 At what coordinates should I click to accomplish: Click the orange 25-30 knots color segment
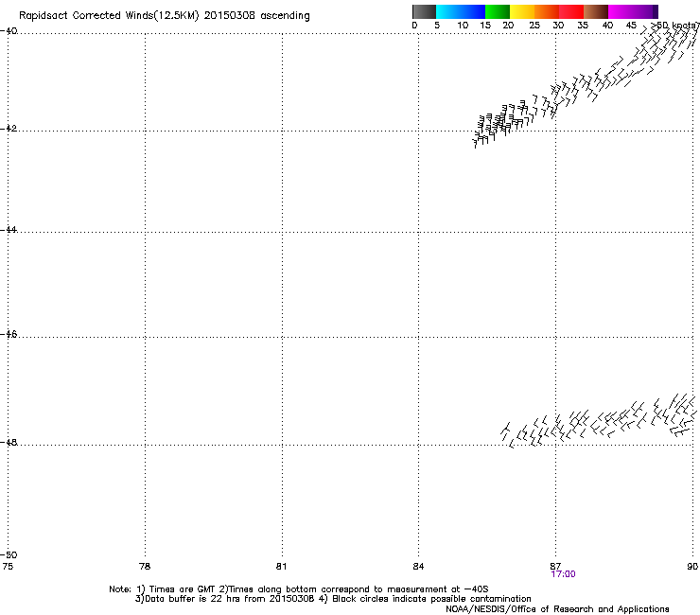[x=547, y=11]
